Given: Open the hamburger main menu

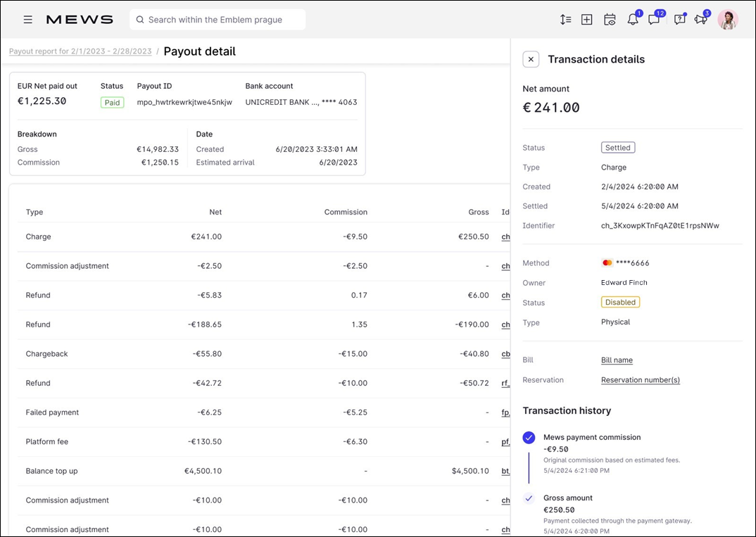Looking at the screenshot, I should click(28, 20).
